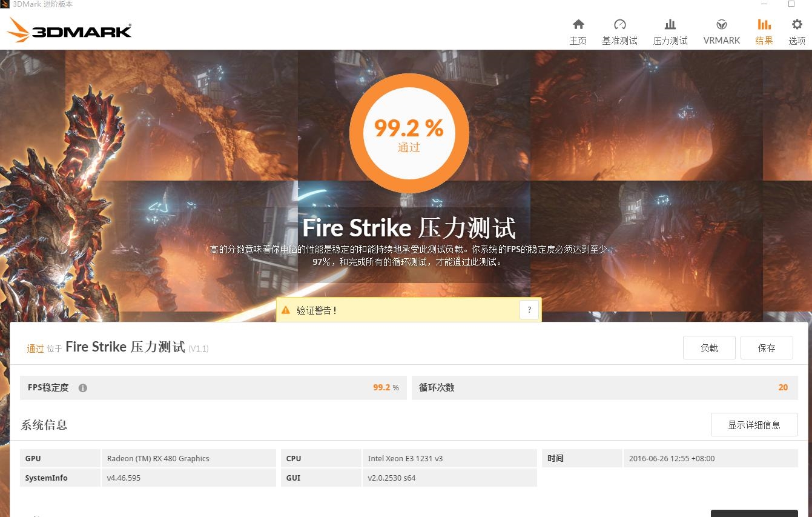Select the 结果 results tab
The height and width of the screenshot is (517, 812).
[x=764, y=32]
